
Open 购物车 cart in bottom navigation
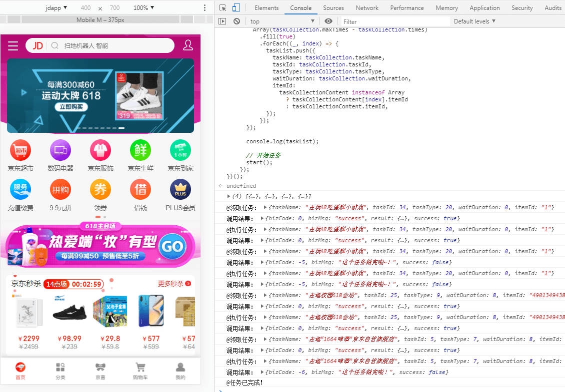coord(140,371)
